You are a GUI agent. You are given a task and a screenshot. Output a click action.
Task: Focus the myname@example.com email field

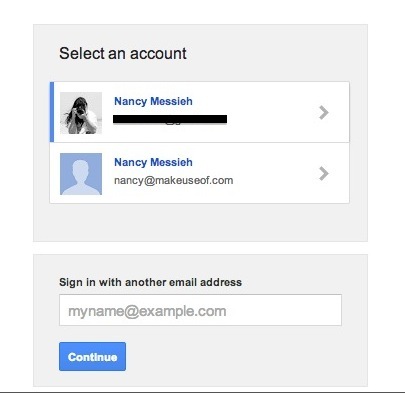pyautogui.click(x=200, y=310)
